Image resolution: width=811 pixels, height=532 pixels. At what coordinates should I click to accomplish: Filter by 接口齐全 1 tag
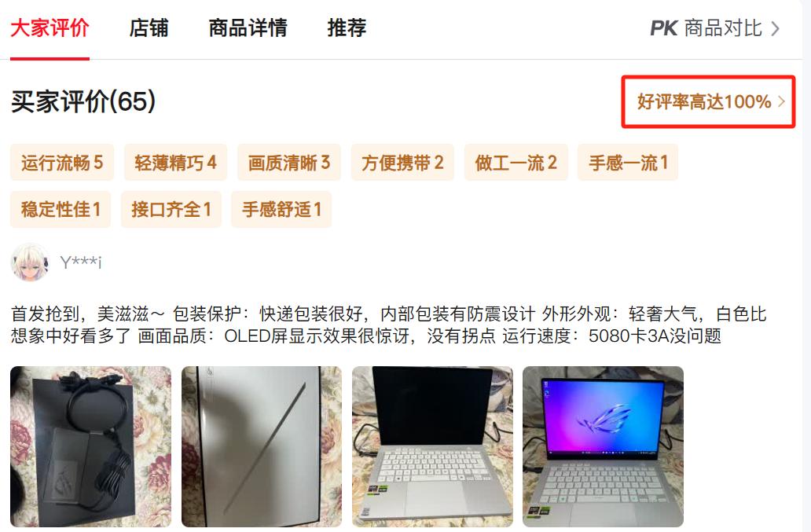[171, 209]
